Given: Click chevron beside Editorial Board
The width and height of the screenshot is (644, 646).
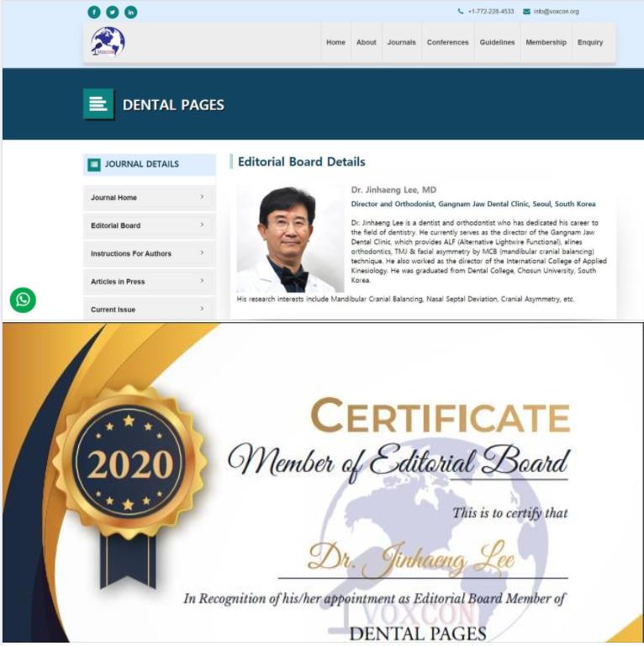Looking at the screenshot, I should pyautogui.click(x=202, y=225).
